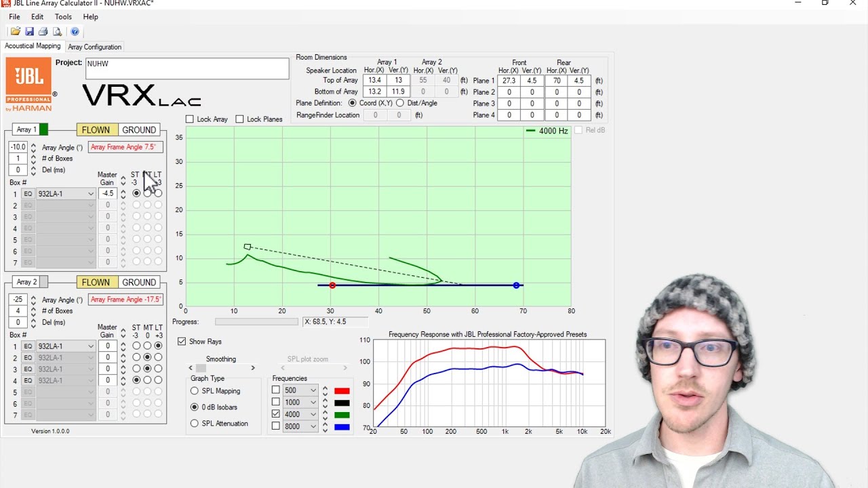Set Array 1 to FLOWN mode
The width and height of the screenshot is (868, 488).
[96, 130]
